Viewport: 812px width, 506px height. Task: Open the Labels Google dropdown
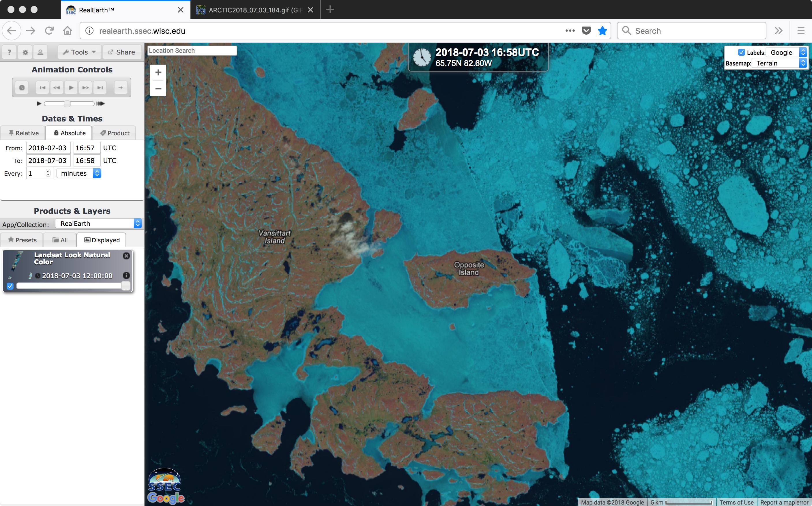pos(786,52)
